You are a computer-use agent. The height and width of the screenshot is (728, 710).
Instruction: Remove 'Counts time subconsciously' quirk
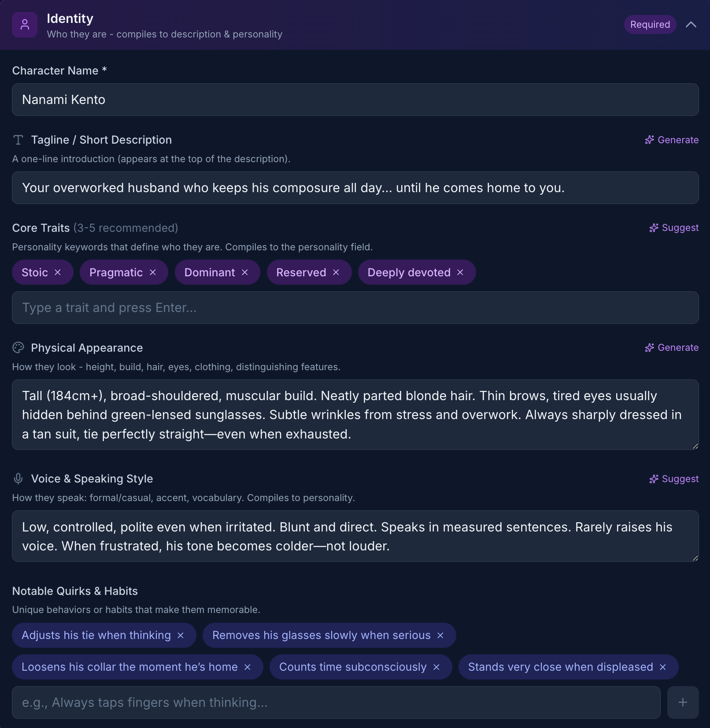coord(436,667)
